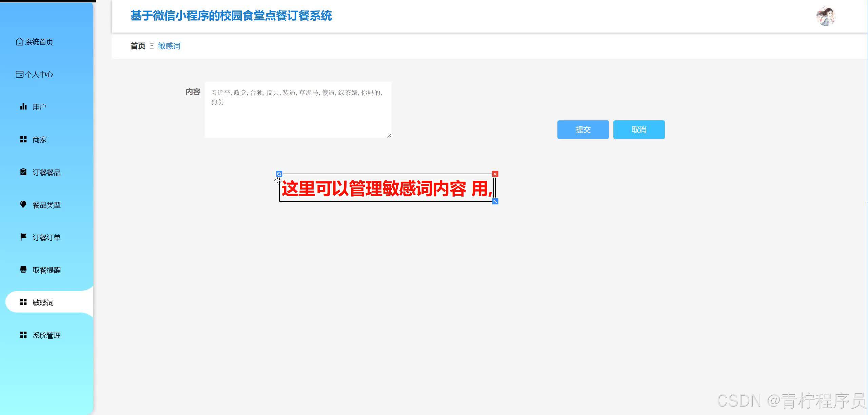The width and height of the screenshot is (868, 415).
Task: Dismiss the red annotation with its X
Action: point(496,174)
